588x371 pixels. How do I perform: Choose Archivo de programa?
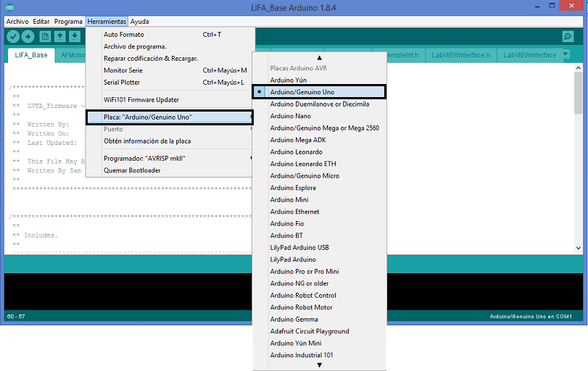click(x=170, y=46)
